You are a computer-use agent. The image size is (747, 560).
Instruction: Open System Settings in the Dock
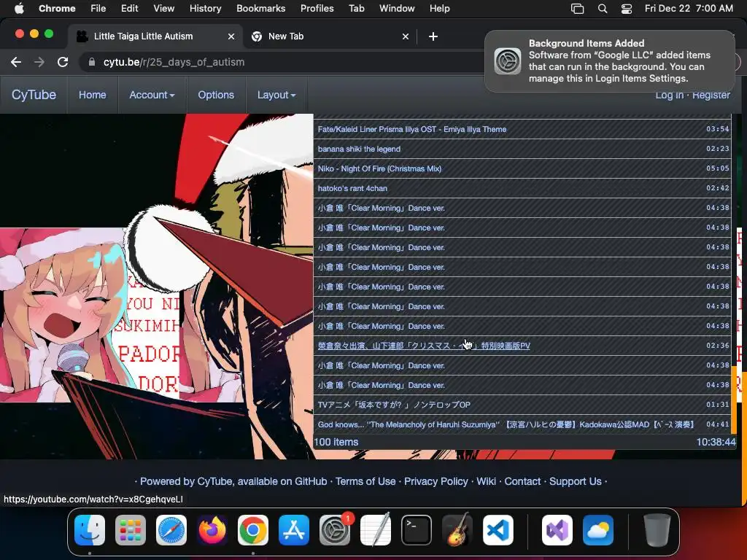coord(334,530)
